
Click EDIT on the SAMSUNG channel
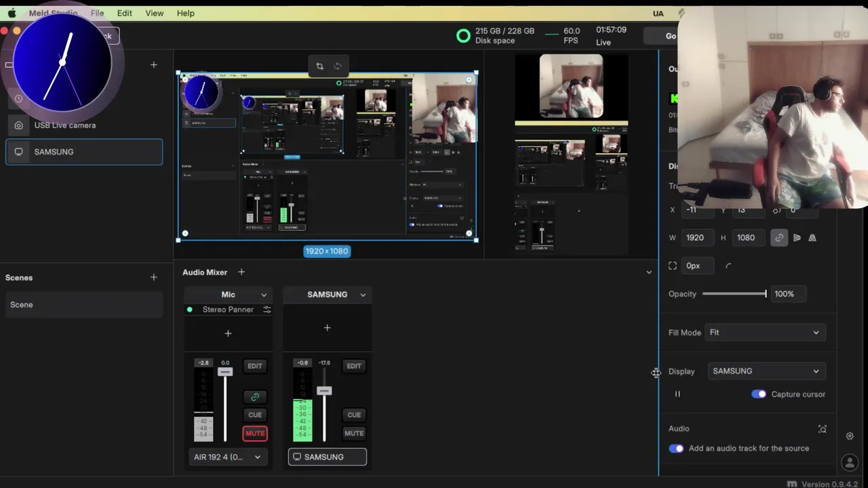354,366
